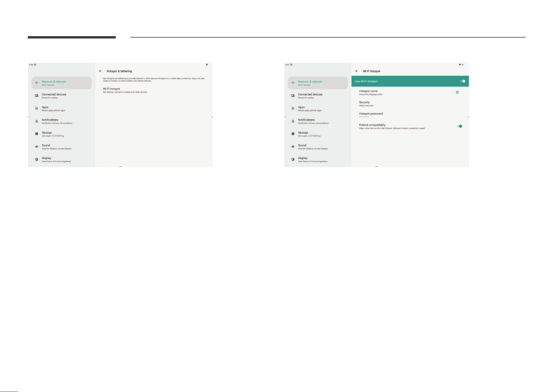Image resolution: width=554 pixels, height=392 pixels.
Task: Click Storage icon in left screenshot
Action: click(x=37, y=134)
